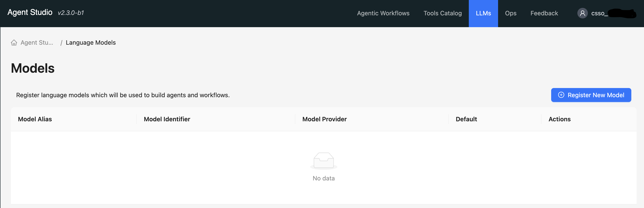Screen dimensions: 644x208
Task: Click the Default column header
Action: tap(466, 119)
